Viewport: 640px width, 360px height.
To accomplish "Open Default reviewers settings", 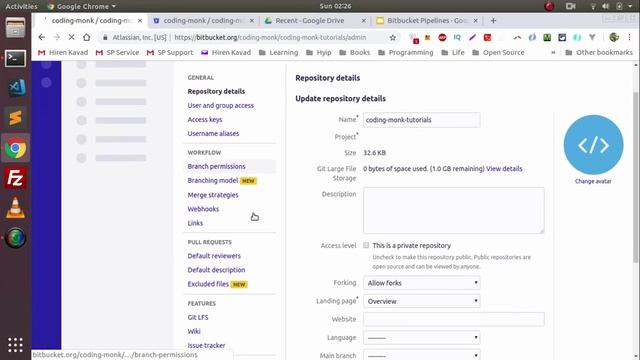I will pyautogui.click(x=214, y=256).
